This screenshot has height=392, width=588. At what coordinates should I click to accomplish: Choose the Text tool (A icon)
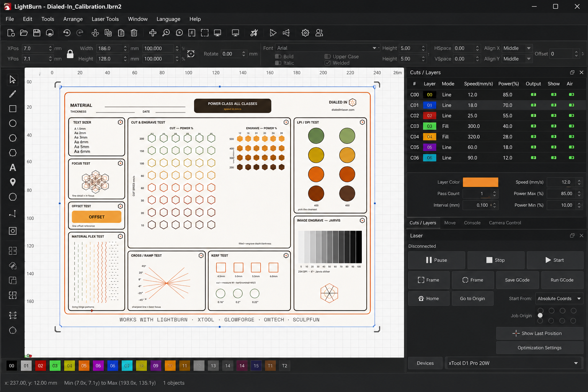[x=13, y=167]
